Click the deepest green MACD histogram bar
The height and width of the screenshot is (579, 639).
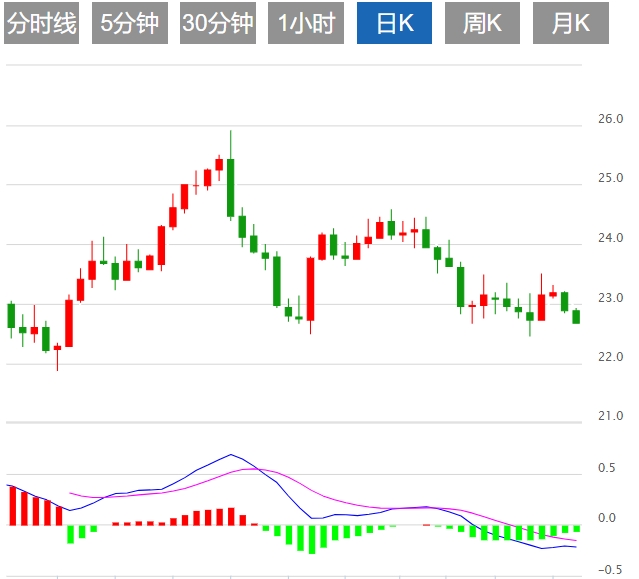312,539
